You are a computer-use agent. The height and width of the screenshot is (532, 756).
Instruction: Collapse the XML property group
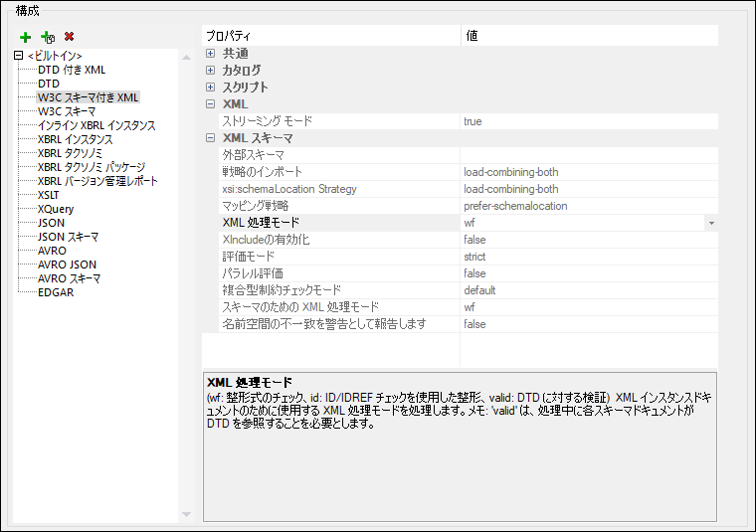coord(210,104)
